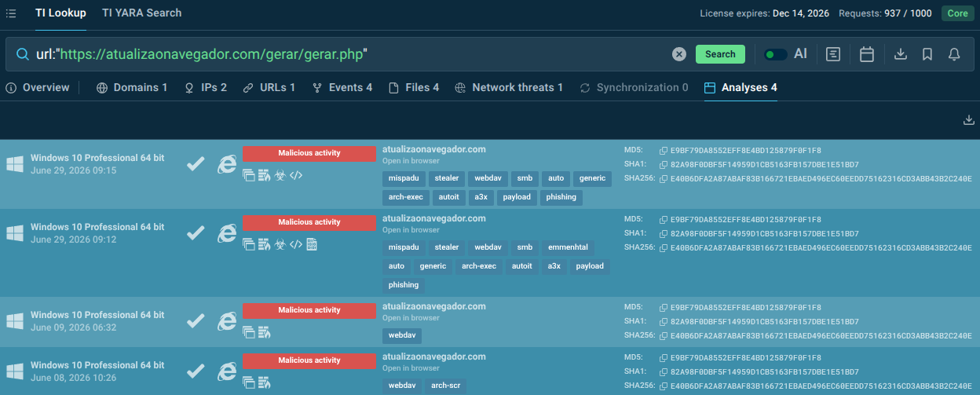The height and width of the screenshot is (395, 980).
Task: Click the export download icon above results
Action: 968,120
